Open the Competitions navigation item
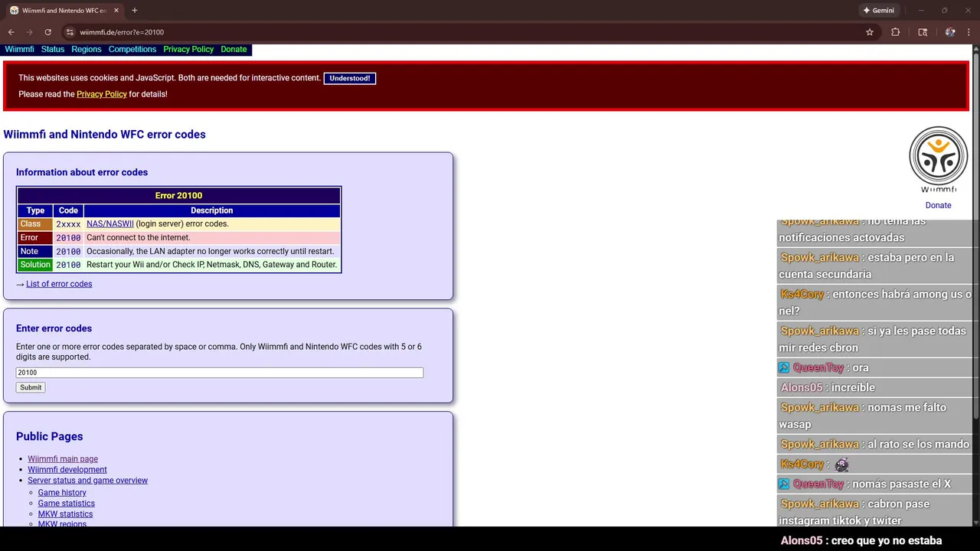Screen dimensions: 980x551 pos(132,49)
